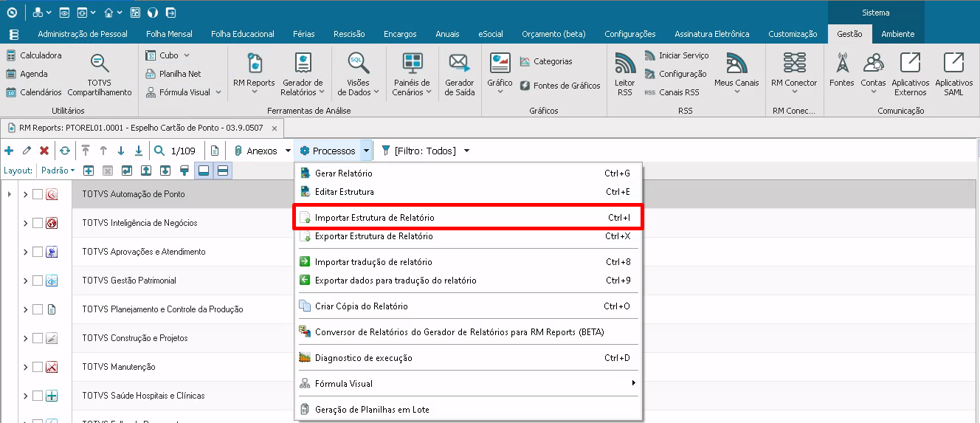This screenshot has height=423, width=980.
Task: Expand the TOTVS Automação de Ponto node
Action: [x=25, y=194]
